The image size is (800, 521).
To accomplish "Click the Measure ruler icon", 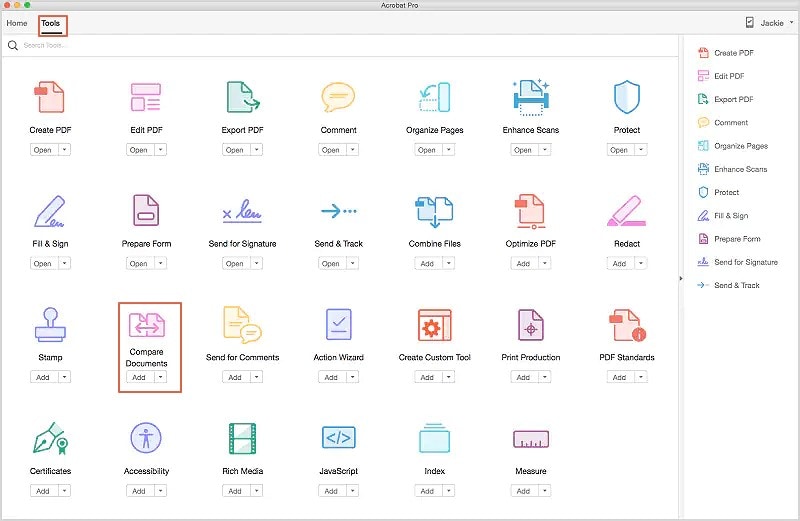I will pyautogui.click(x=531, y=439).
